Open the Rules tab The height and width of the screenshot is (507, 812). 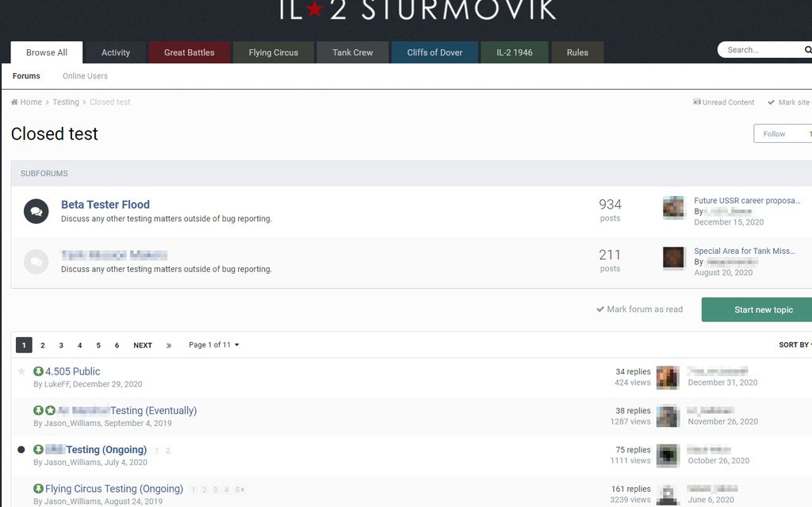pyautogui.click(x=577, y=52)
